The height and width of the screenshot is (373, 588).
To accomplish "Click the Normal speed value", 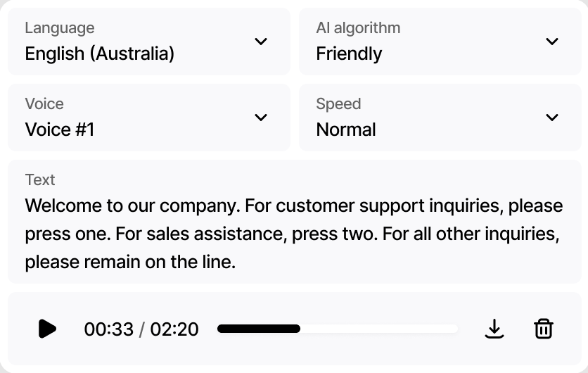I will [346, 129].
